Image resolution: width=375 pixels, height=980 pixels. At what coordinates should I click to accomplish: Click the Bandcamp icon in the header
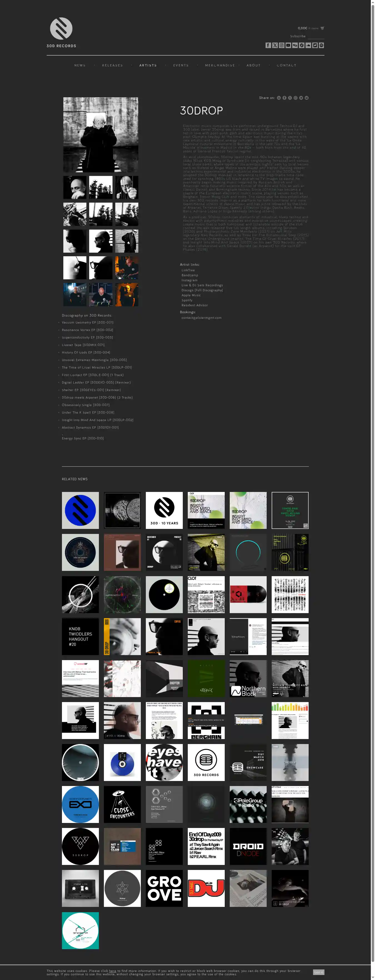pos(315,45)
